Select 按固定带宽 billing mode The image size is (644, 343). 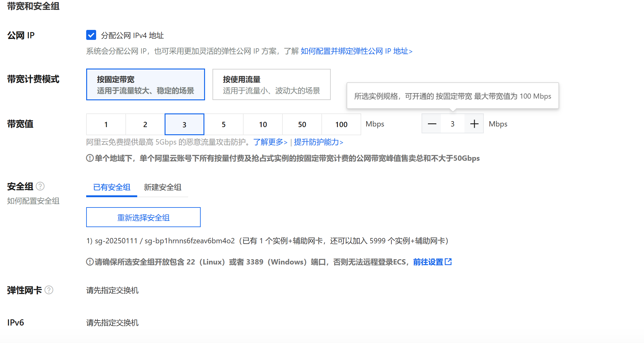(x=145, y=84)
